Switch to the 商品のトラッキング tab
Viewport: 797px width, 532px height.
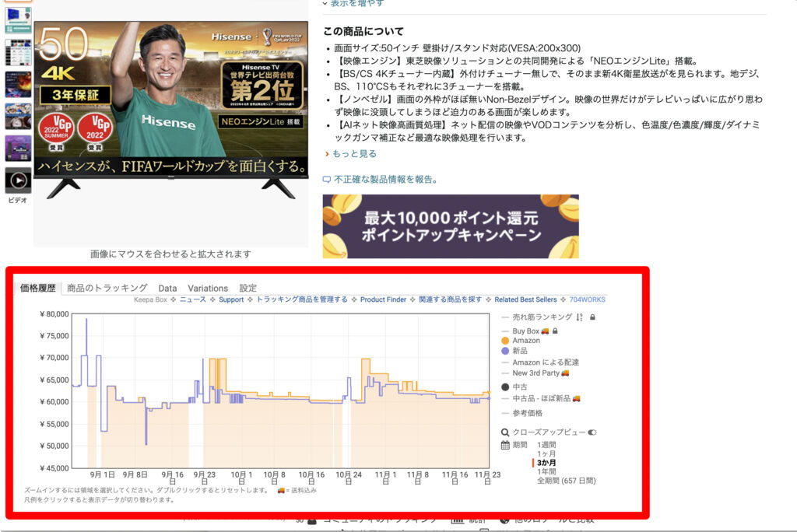[x=107, y=288]
